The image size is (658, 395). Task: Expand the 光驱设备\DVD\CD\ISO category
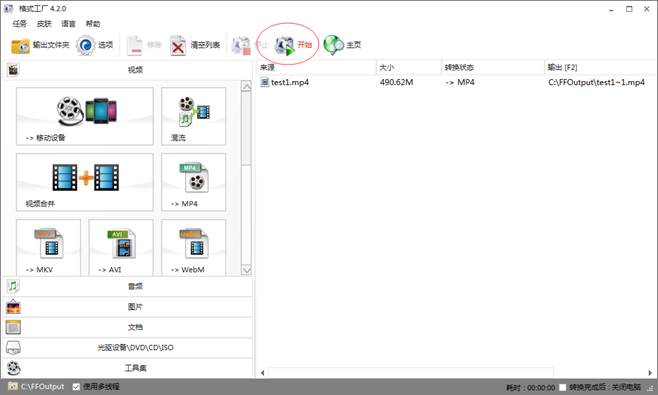coord(128,348)
